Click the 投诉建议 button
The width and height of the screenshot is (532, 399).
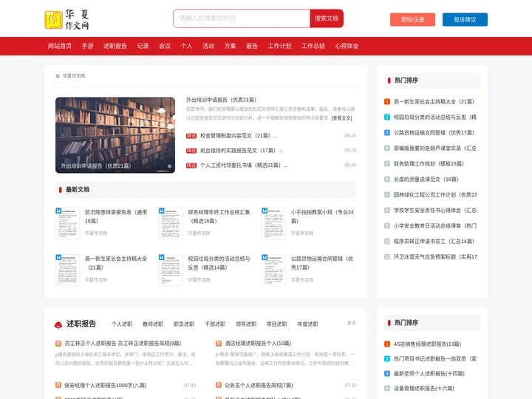tap(465, 20)
